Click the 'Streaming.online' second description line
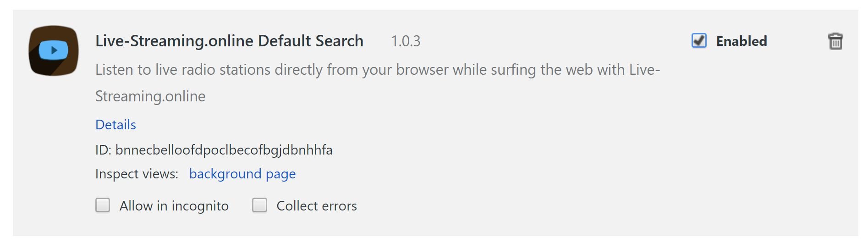The height and width of the screenshot is (249, 868). 150,96
